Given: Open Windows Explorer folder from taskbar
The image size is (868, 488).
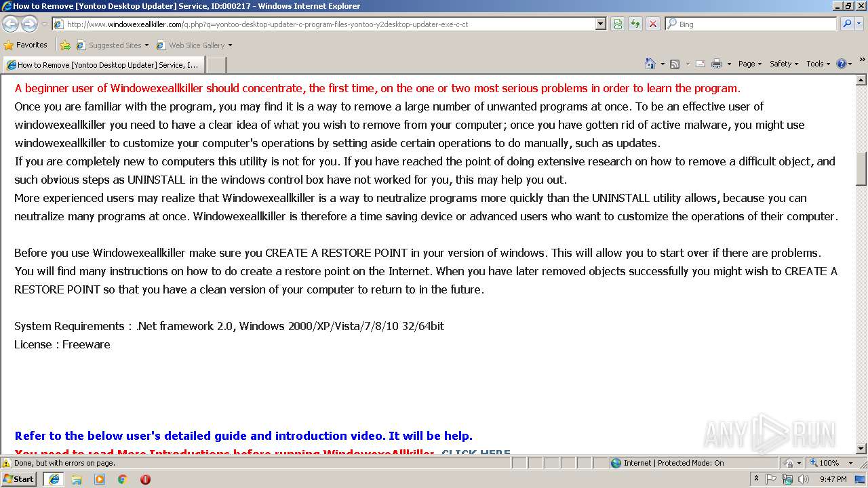Looking at the screenshot, I should click(77, 479).
